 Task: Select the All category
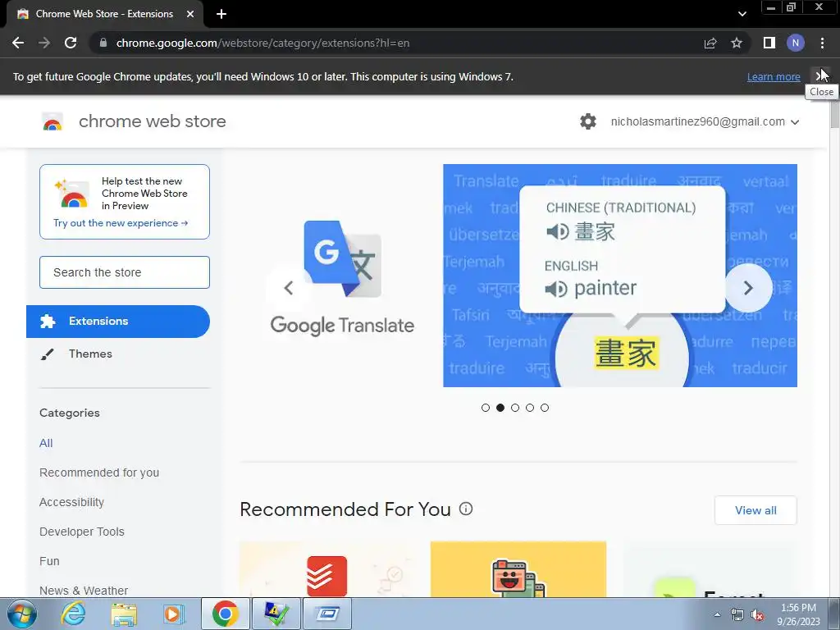coord(46,443)
